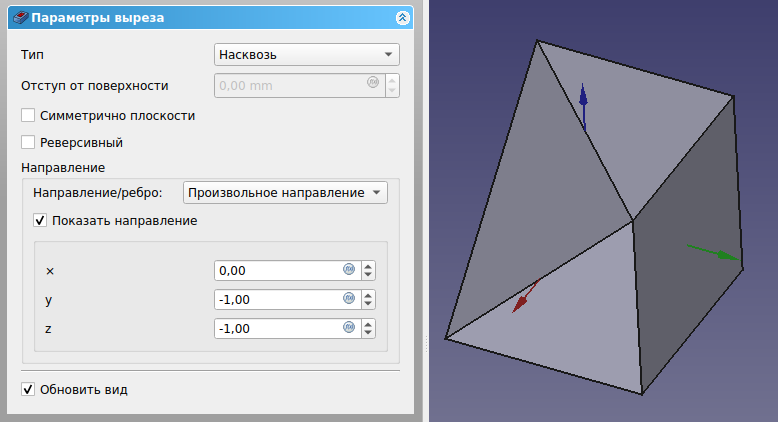The image size is (778, 422).
Task: Click the Направление section label
Action: pyautogui.click(x=63, y=168)
